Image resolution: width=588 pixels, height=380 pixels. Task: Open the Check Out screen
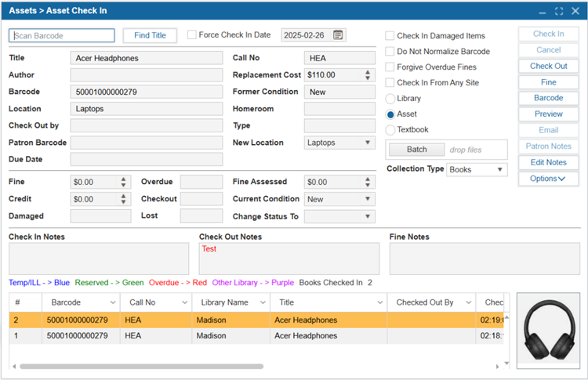548,66
